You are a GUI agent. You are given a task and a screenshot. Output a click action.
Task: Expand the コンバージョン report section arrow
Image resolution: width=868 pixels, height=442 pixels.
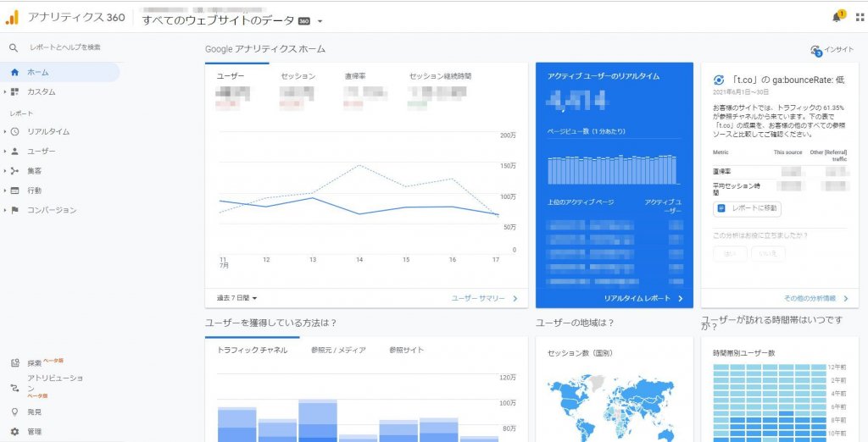(x=5, y=210)
